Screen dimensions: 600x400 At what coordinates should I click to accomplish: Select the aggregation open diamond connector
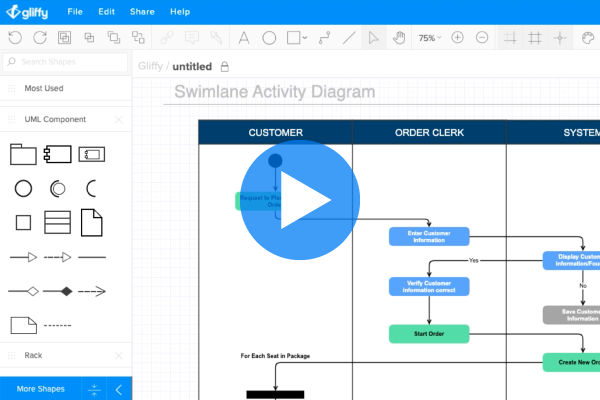pos(23,291)
